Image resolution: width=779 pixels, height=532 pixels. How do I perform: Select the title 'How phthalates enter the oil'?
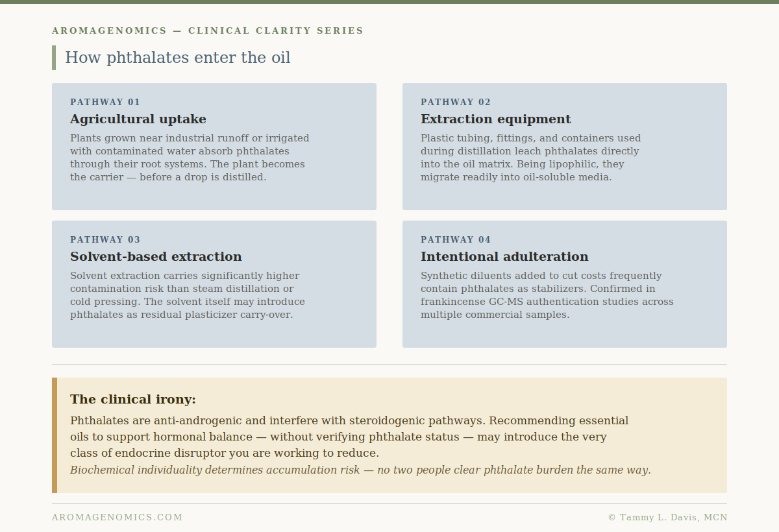tap(178, 58)
